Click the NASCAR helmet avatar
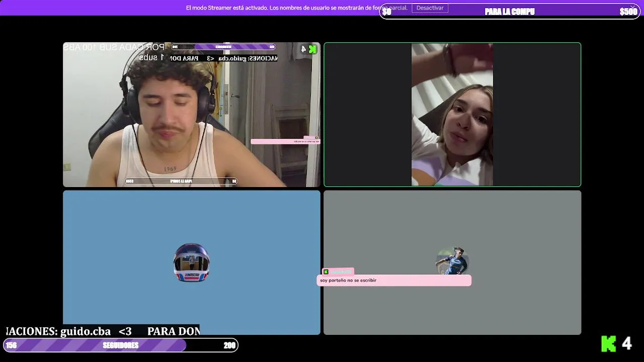The height and width of the screenshot is (362, 644). 192,262
